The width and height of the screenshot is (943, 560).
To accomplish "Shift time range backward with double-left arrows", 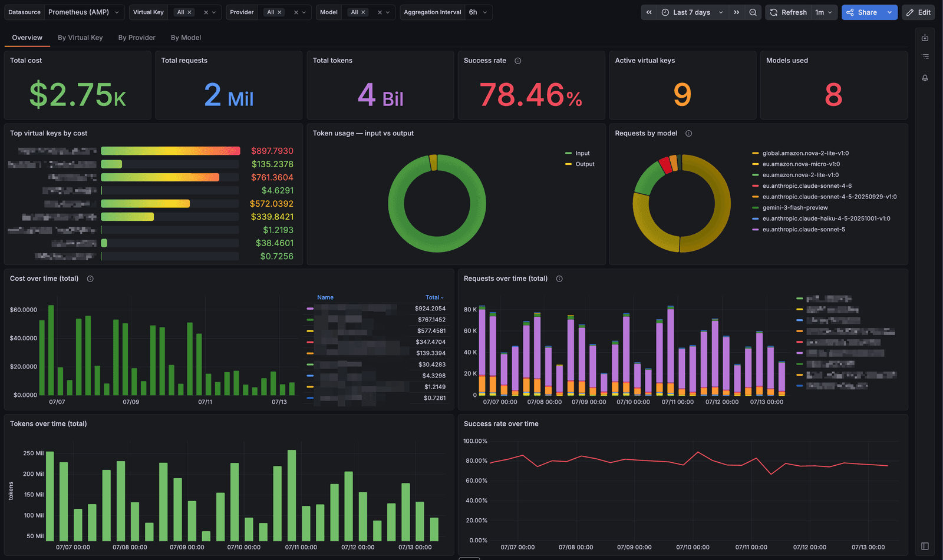I will (649, 12).
